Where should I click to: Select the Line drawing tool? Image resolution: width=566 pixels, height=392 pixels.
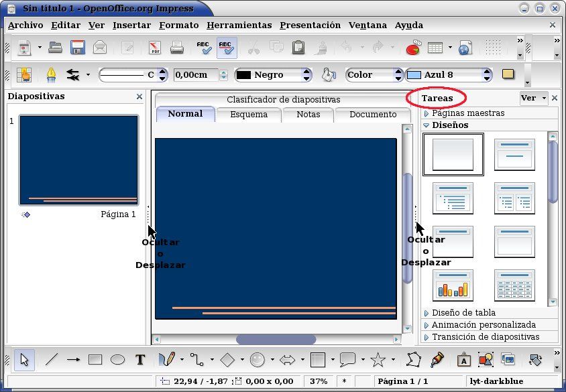pos(52,360)
